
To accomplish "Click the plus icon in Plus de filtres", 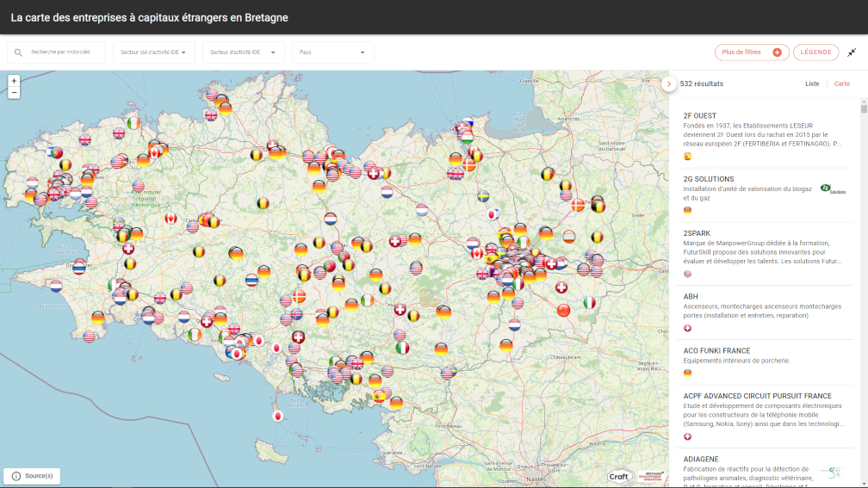I will 778,52.
